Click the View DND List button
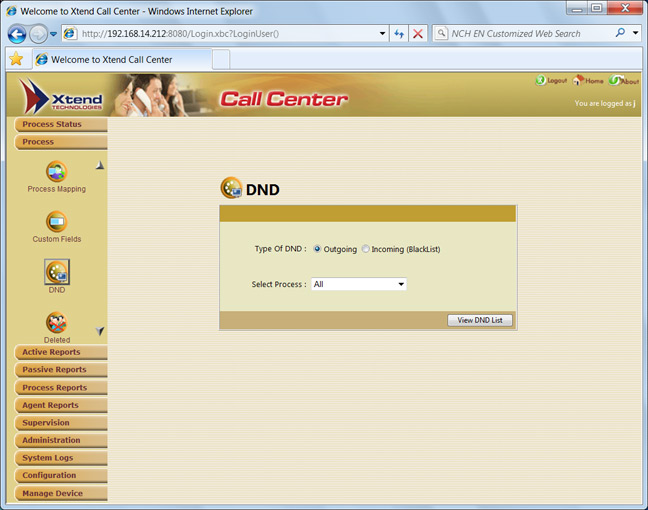The height and width of the screenshot is (510, 648). 480,320
